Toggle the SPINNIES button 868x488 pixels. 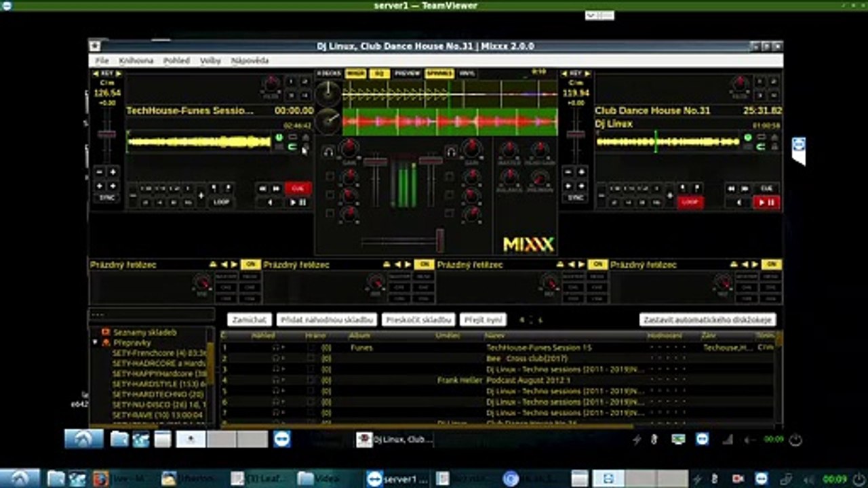(439, 73)
